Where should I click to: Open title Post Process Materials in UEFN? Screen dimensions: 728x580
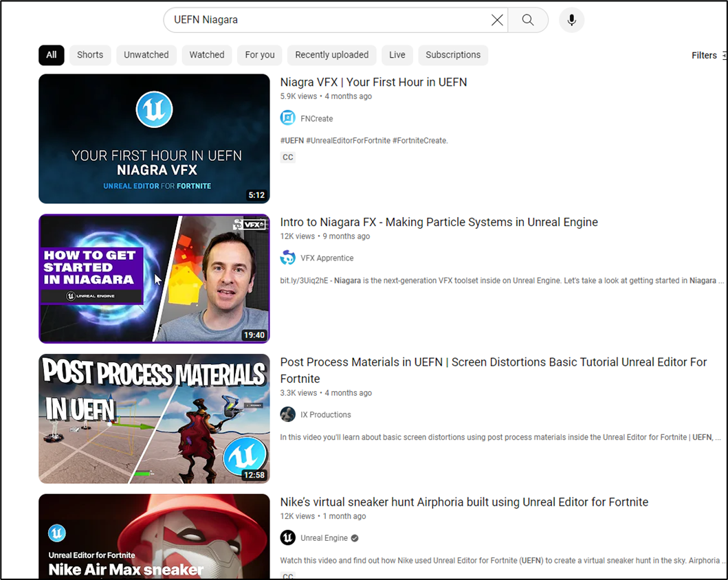pos(493,370)
